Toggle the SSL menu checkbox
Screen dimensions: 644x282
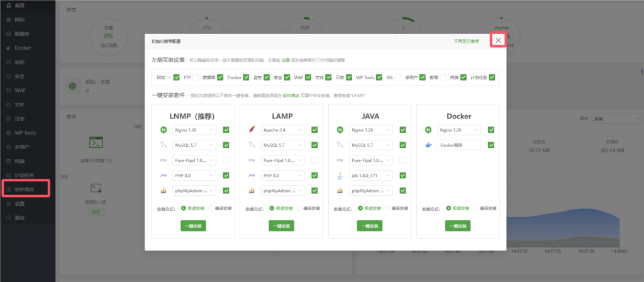[x=398, y=77]
